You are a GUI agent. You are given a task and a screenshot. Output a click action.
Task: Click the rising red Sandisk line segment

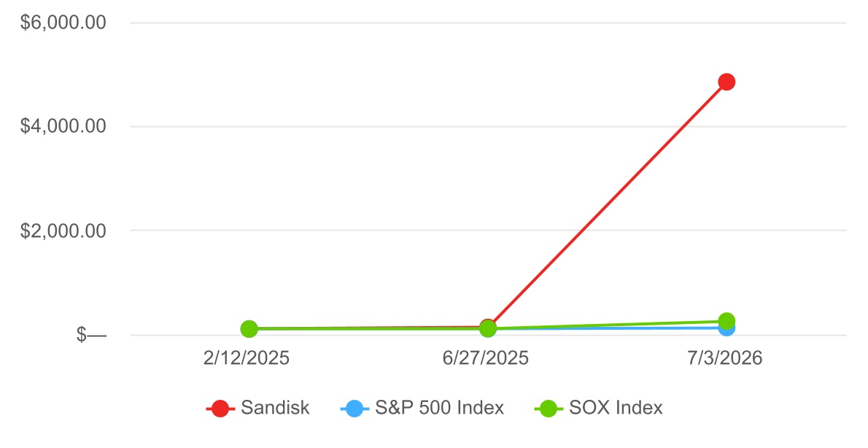click(x=608, y=205)
